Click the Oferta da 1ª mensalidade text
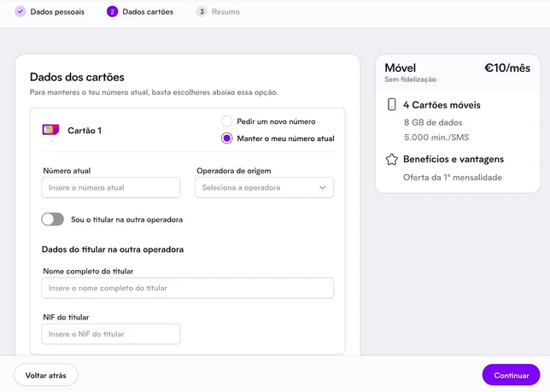Screen dimensions: 550x392 click(x=452, y=178)
